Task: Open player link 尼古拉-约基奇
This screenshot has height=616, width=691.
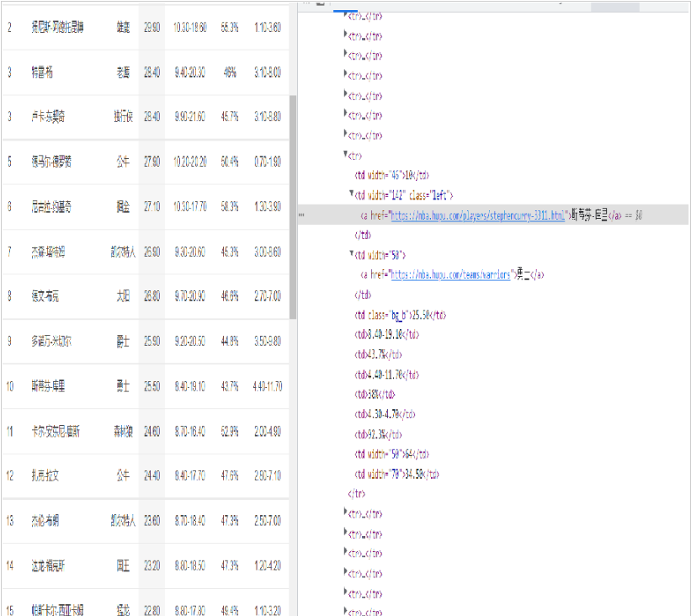Action: 51,207
